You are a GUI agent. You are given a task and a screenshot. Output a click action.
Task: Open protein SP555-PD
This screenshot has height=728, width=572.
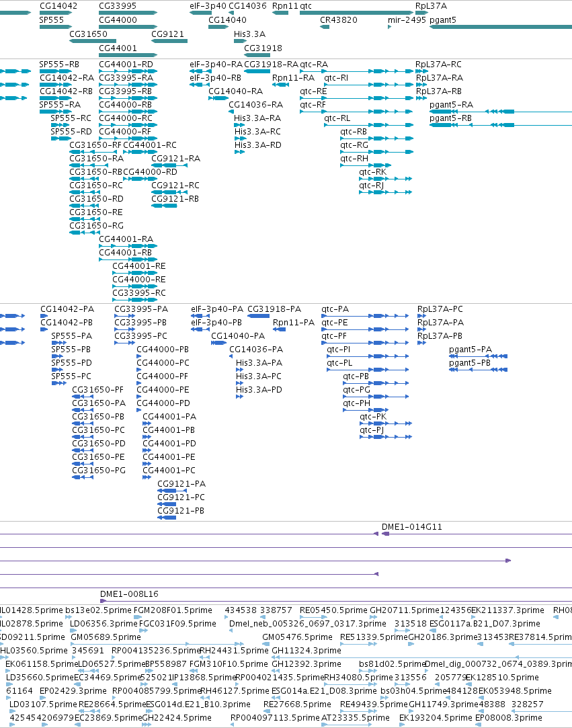click(71, 362)
